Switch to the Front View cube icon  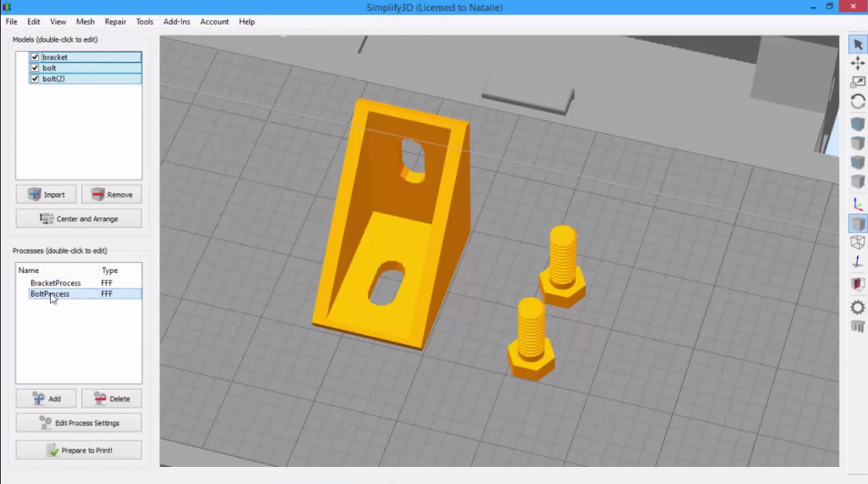(858, 162)
